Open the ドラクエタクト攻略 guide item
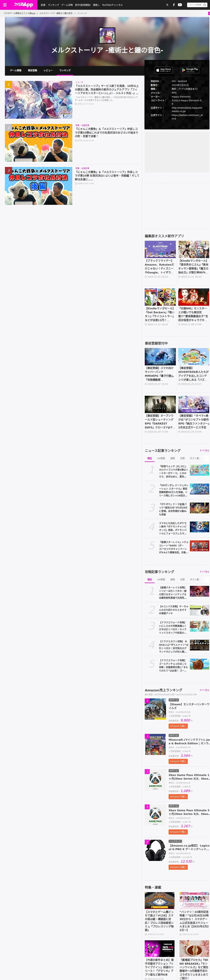This screenshot has height=980, width=210. (x=177, y=647)
